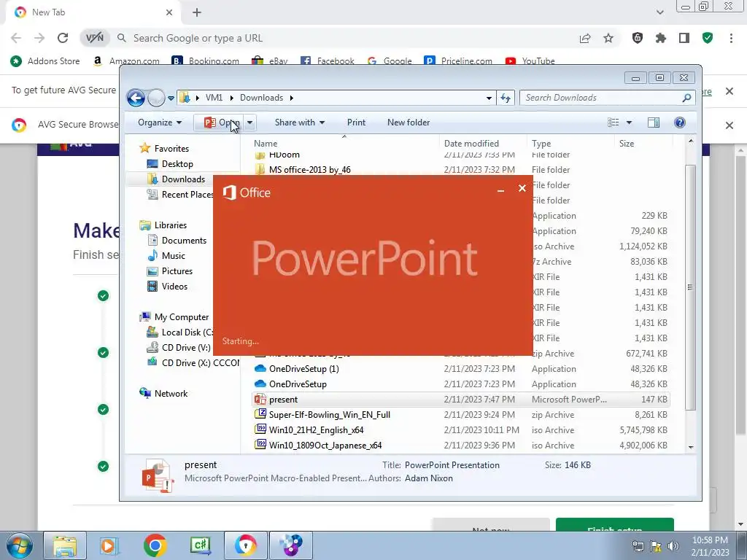The image size is (747, 560).
Task: Select My Computer in navigation pane
Action: [x=181, y=317]
